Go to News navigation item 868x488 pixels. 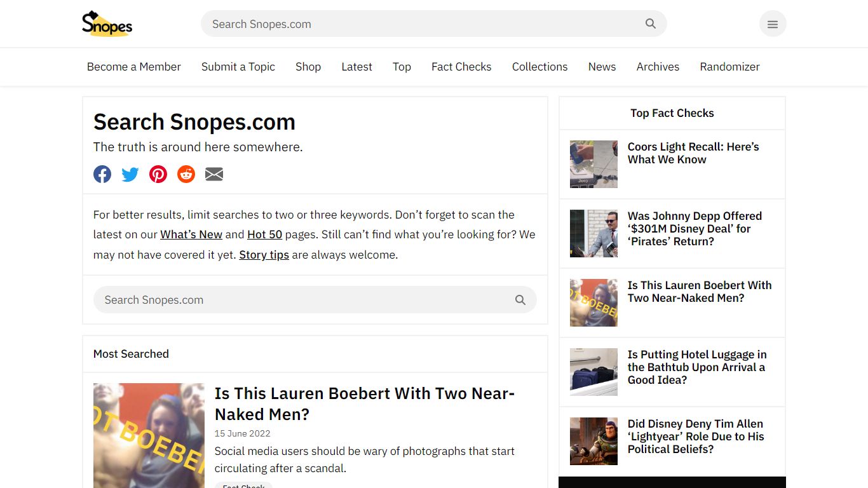pyautogui.click(x=602, y=67)
